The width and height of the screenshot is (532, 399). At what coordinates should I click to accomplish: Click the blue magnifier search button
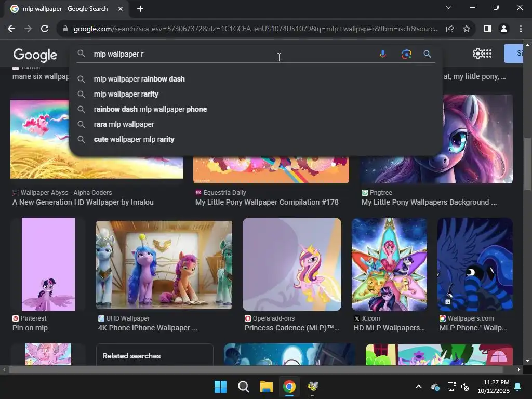point(427,54)
